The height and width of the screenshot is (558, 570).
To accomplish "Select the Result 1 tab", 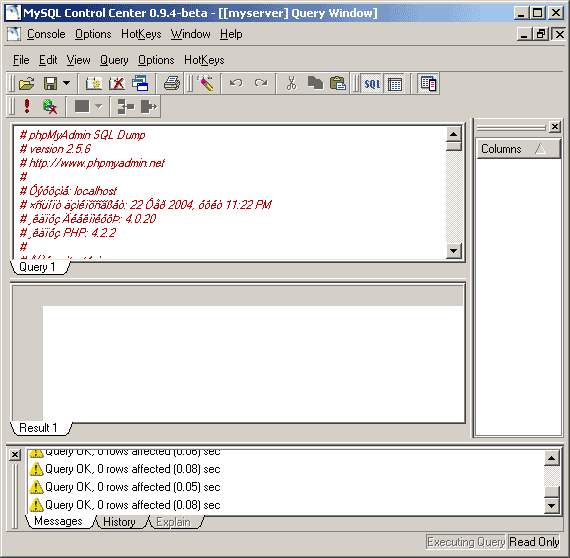I will click(40, 428).
